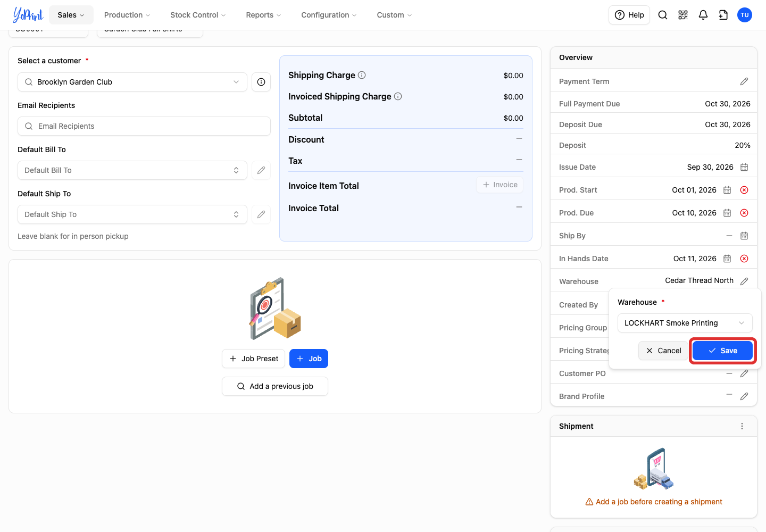
Task: Cancel the warehouse edit
Action: point(663,351)
